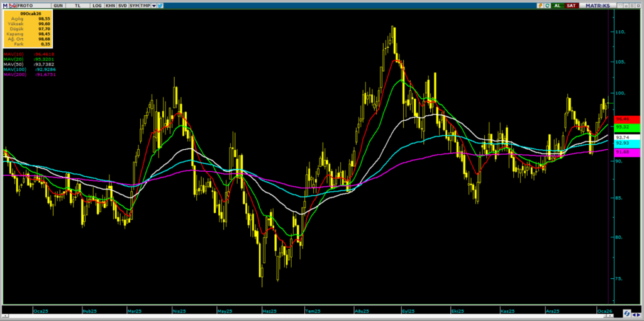Open the TL currency selector
Image resolution: width=644 pixels, height=321 pixels.
pyautogui.click(x=78, y=5)
